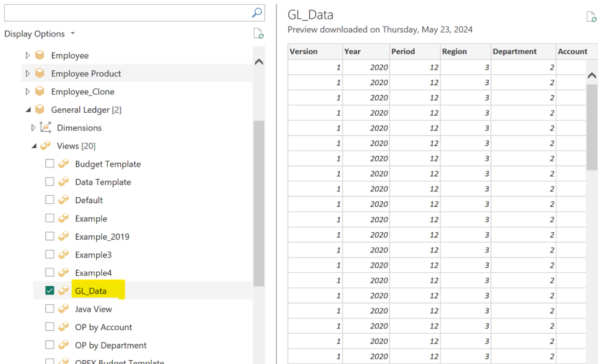The width and height of the screenshot is (615, 364).
Task: Click the Period column header
Action: click(x=415, y=51)
